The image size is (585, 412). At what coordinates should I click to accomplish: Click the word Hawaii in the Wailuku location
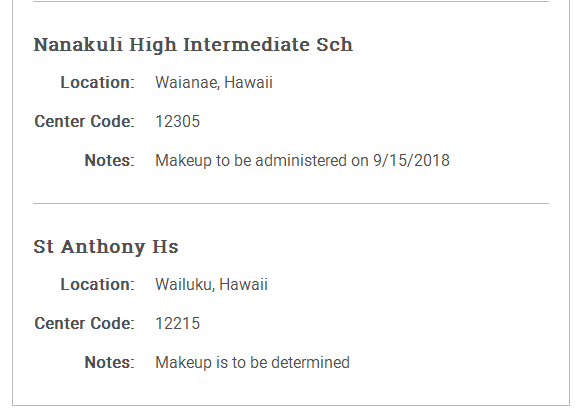pos(243,284)
